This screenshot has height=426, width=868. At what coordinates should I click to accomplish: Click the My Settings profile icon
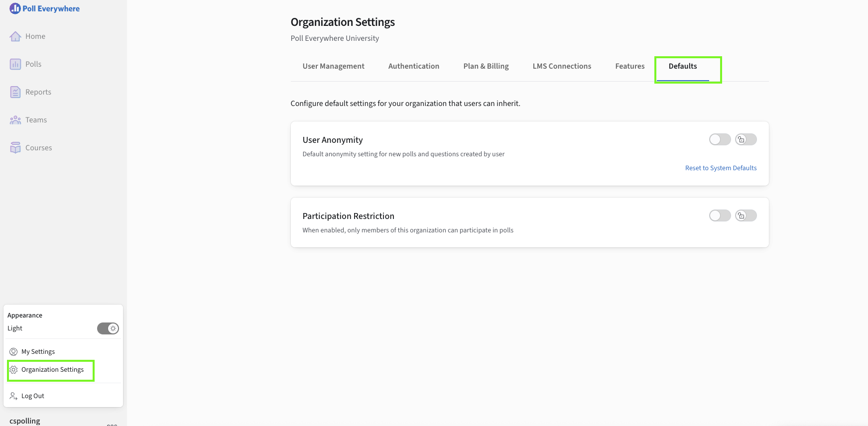pyautogui.click(x=13, y=352)
